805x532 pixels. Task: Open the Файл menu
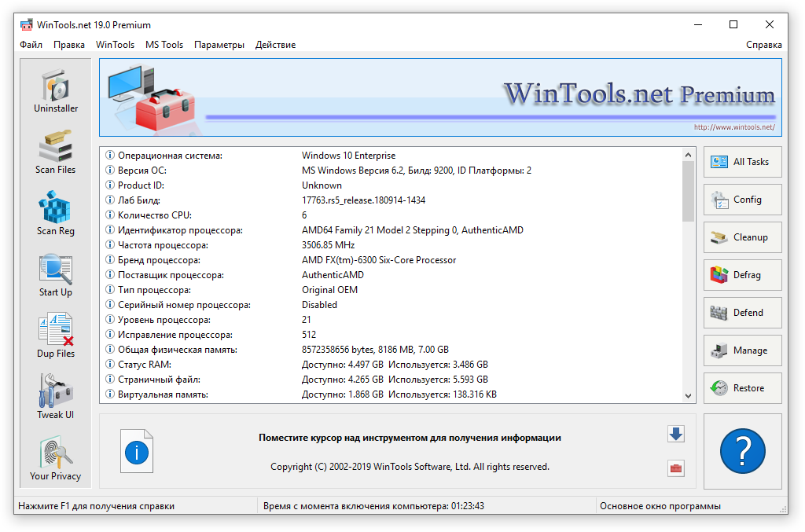pos(31,45)
